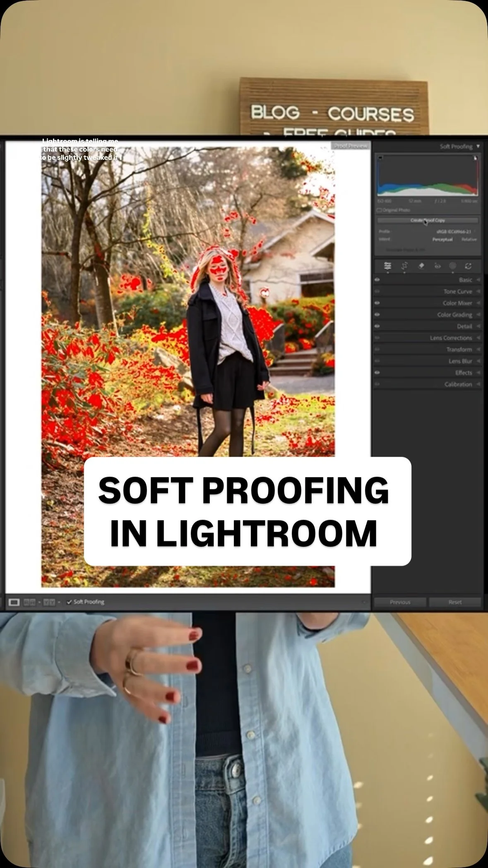
Task: Toggle Color Mixer panel visibility eye
Action: point(377,303)
